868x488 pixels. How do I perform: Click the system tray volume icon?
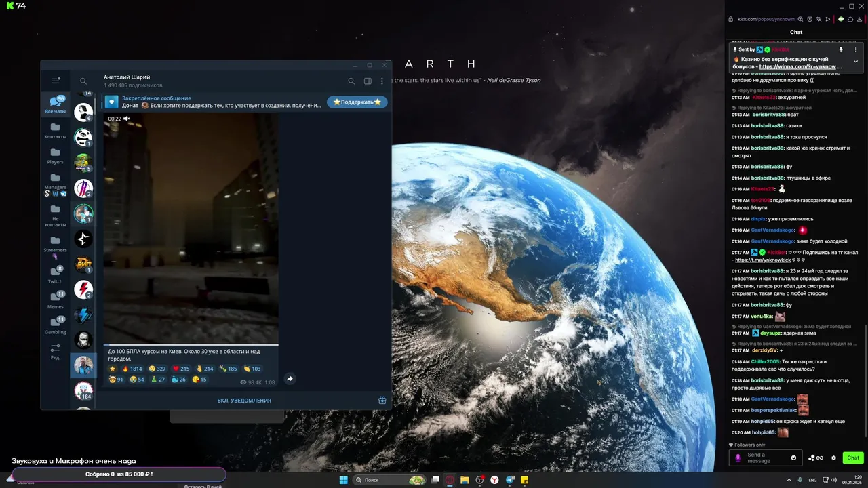coord(833,480)
